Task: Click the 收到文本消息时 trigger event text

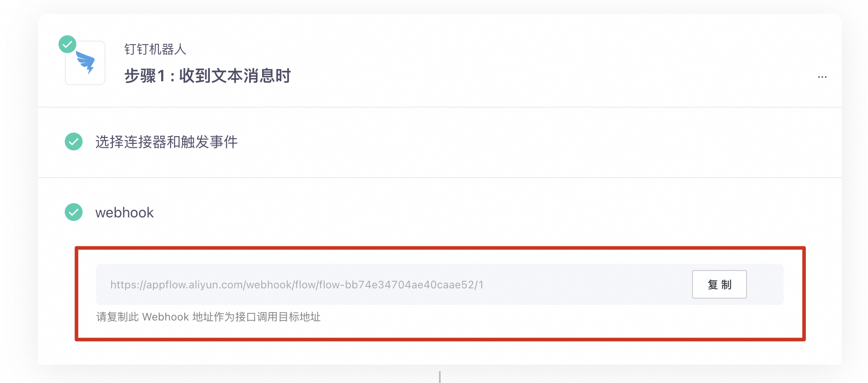Action: pyautogui.click(x=235, y=76)
